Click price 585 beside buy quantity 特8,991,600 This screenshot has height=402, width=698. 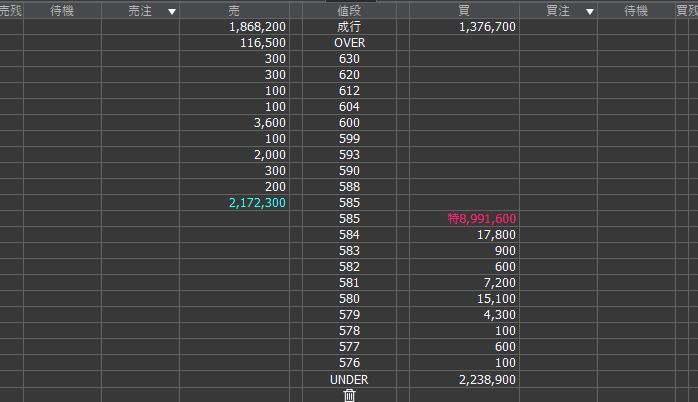(x=349, y=219)
